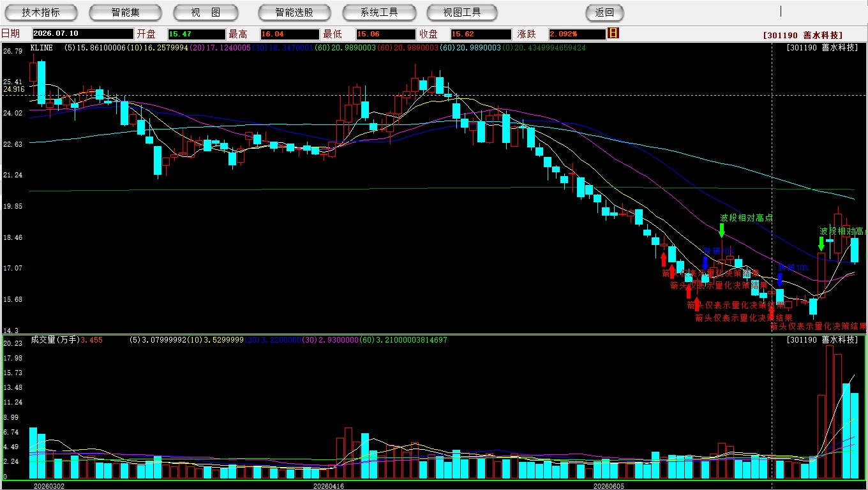Select the 最低 value 15.06

[x=385, y=34]
